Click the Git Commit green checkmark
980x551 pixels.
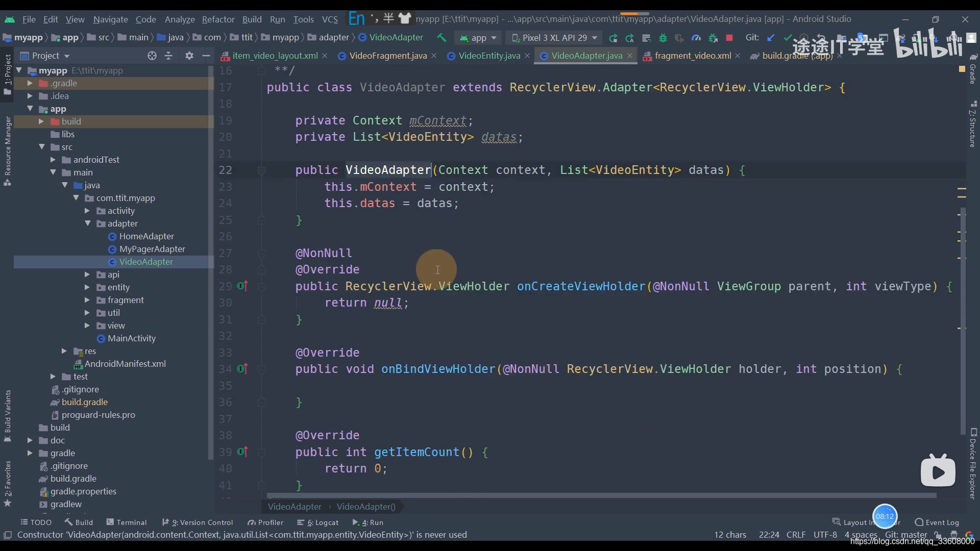point(788,38)
